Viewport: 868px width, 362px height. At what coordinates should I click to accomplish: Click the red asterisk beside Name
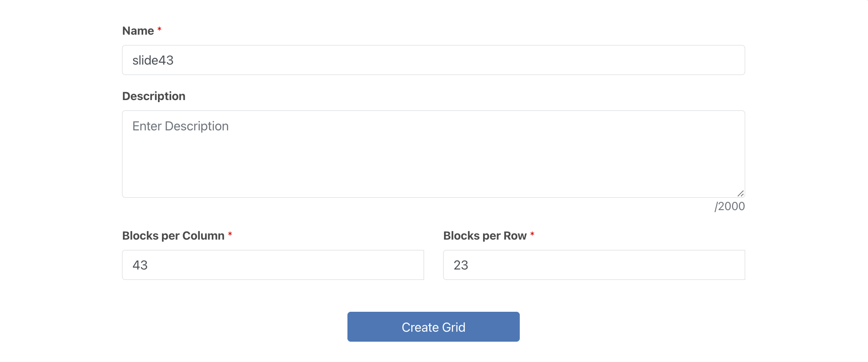pos(159,30)
